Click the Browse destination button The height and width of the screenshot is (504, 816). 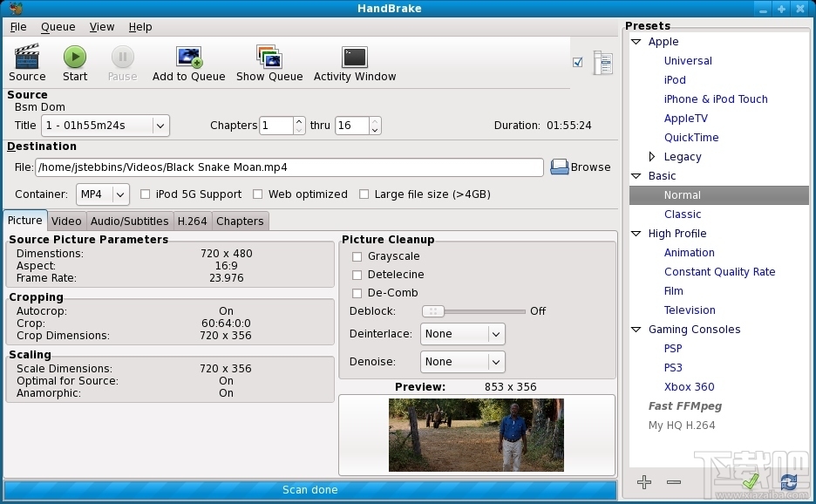point(580,167)
